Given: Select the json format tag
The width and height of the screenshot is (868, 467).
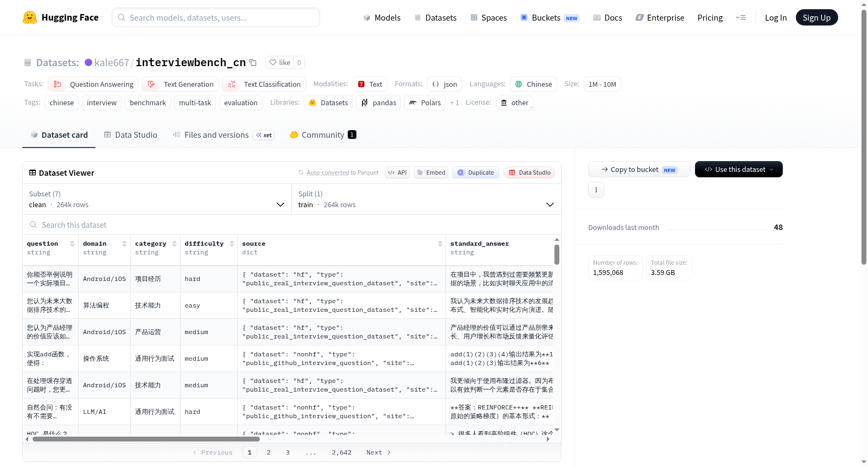Looking at the screenshot, I should pos(445,84).
